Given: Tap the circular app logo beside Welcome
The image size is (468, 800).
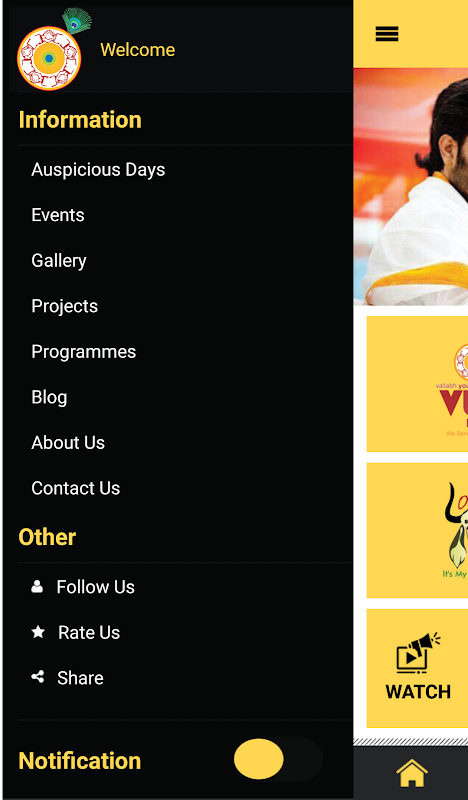Looking at the screenshot, I should click(49, 58).
